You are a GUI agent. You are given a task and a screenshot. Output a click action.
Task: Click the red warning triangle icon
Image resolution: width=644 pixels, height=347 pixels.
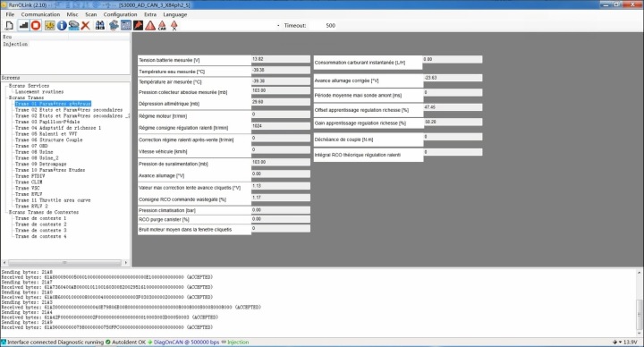pyautogui.click(x=150, y=25)
